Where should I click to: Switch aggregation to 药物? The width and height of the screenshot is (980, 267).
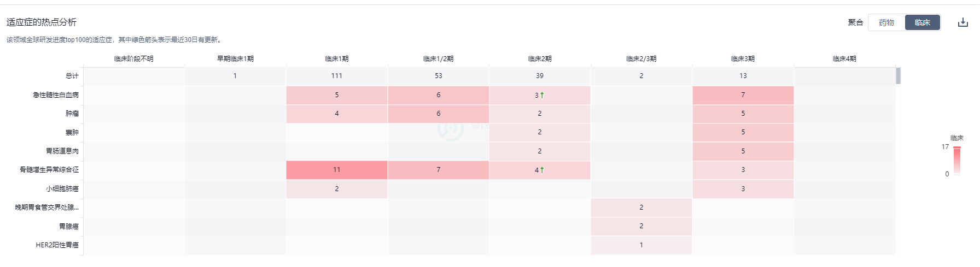(x=886, y=22)
